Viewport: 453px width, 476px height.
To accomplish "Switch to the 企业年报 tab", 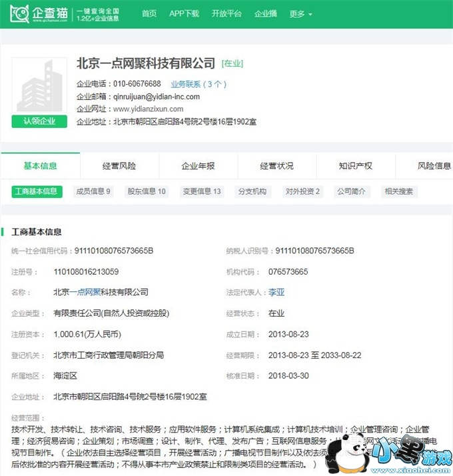I will point(198,166).
